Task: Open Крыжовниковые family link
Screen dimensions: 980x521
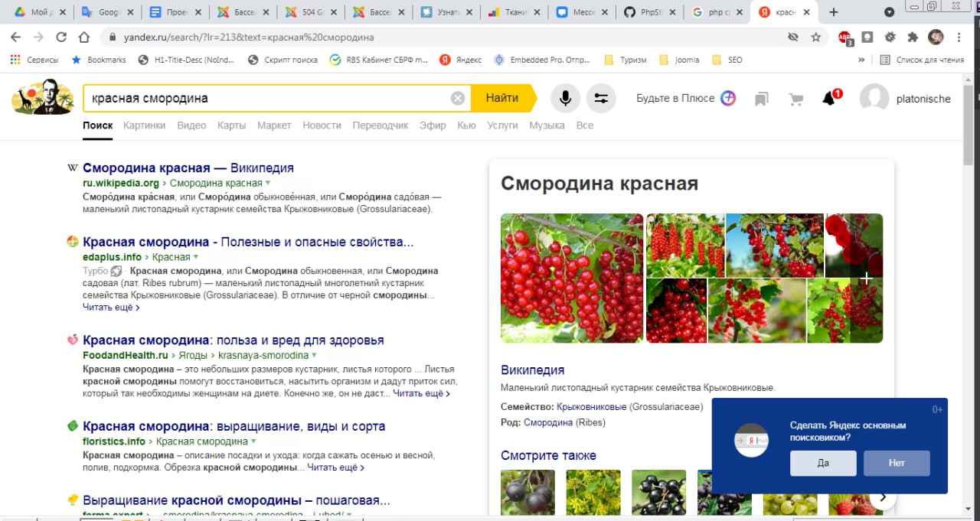Action: 591,407
